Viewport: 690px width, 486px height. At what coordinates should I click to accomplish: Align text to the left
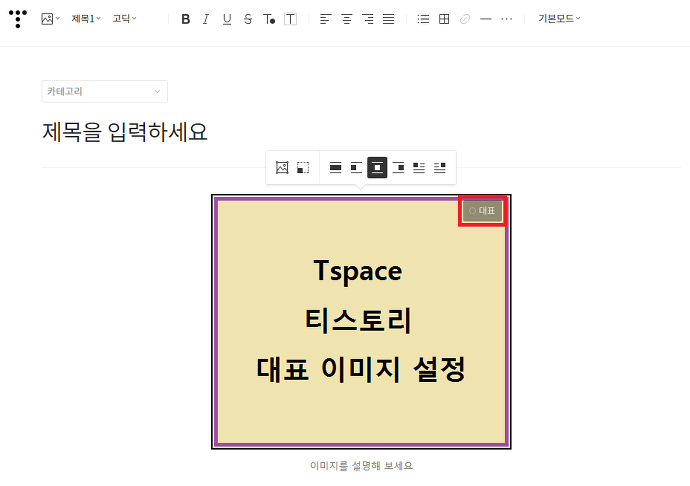click(x=325, y=19)
